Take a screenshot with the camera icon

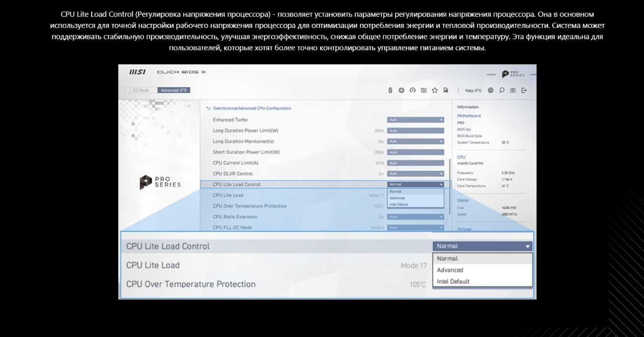point(513,90)
